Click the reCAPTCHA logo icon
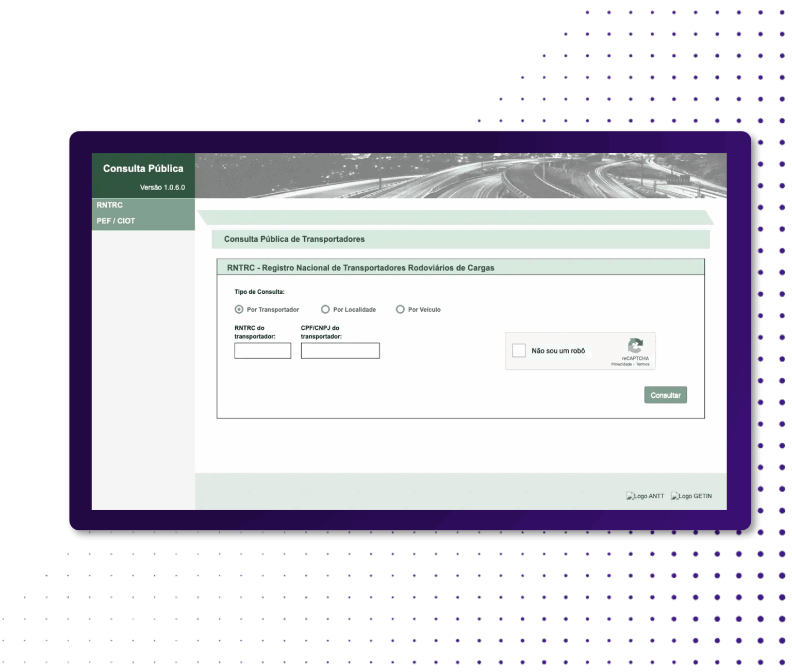792x672 pixels. (x=635, y=346)
